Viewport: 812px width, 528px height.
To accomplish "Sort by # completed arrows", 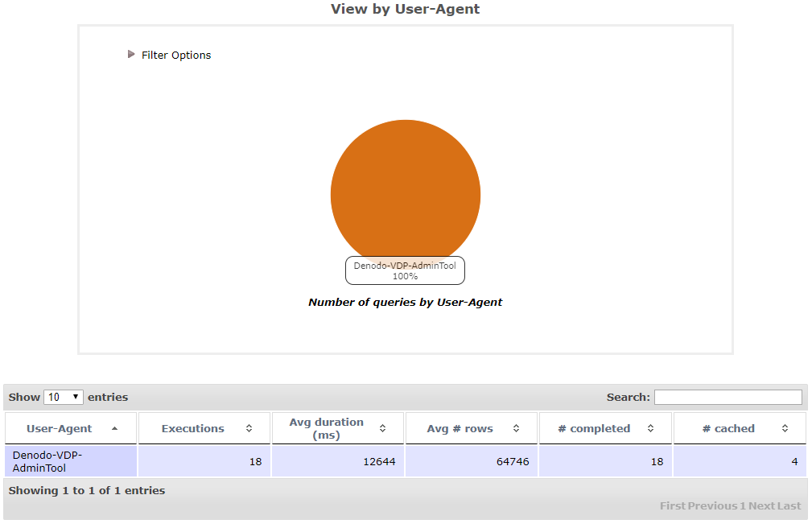I will click(x=650, y=428).
